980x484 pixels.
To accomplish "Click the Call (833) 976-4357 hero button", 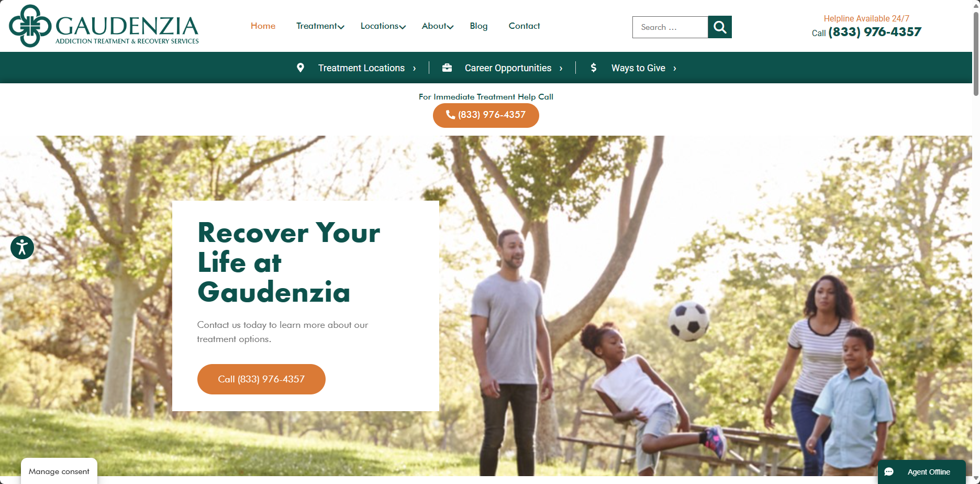I will 261,379.
